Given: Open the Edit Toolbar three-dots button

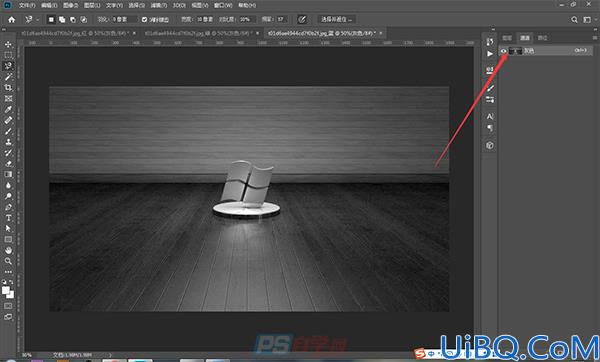Looking at the screenshot, I should (x=8, y=272).
